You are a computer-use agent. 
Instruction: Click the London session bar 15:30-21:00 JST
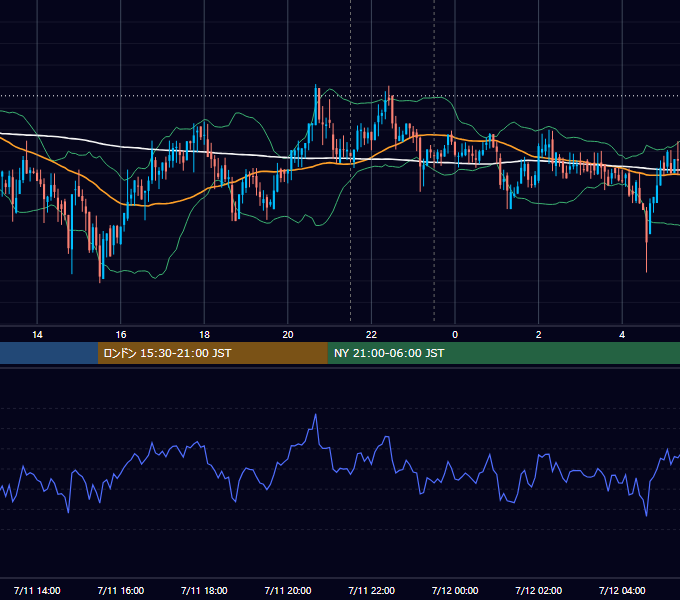click(x=212, y=353)
